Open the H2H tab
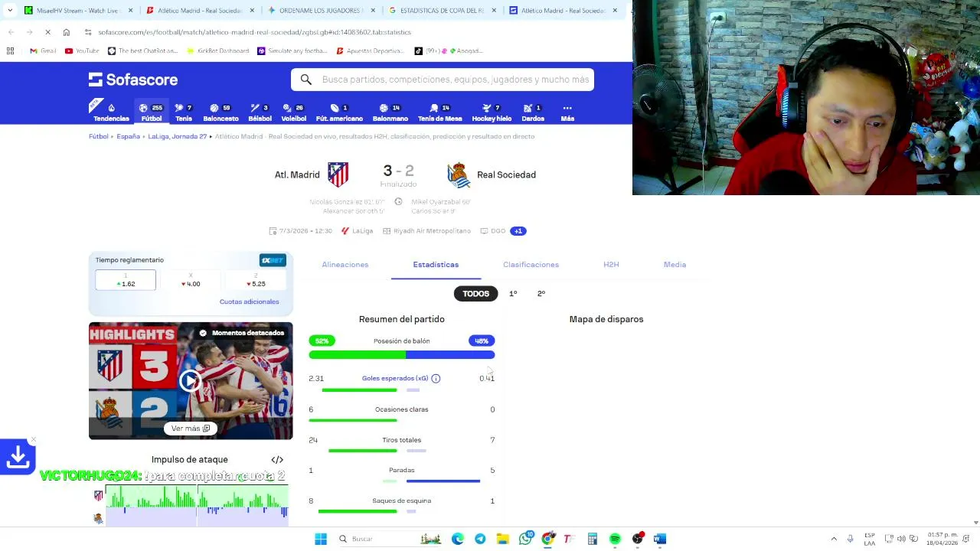Viewport: 980px width, 551px height. [x=611, y=265]
